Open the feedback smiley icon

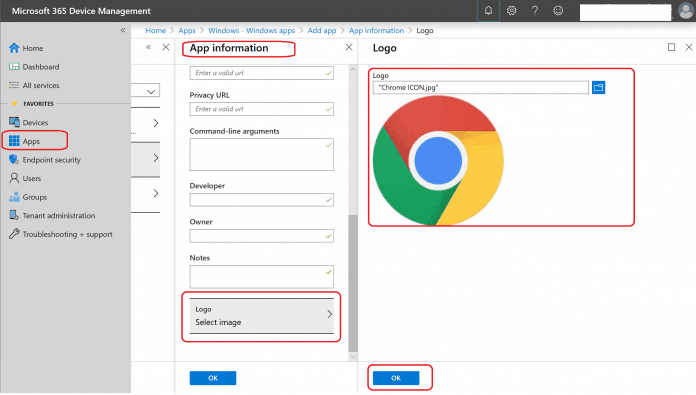tap(558, 11)
